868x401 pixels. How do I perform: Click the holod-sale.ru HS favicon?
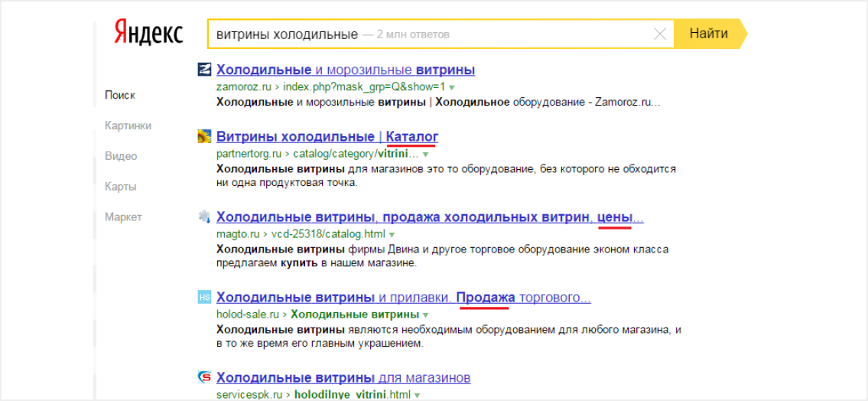click(x=204, y=298)
